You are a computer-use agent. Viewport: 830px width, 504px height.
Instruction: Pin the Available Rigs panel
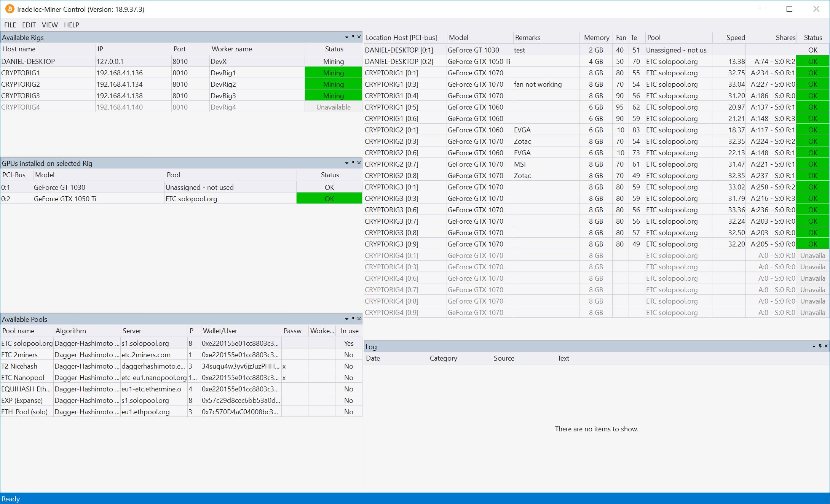(353, 37)
